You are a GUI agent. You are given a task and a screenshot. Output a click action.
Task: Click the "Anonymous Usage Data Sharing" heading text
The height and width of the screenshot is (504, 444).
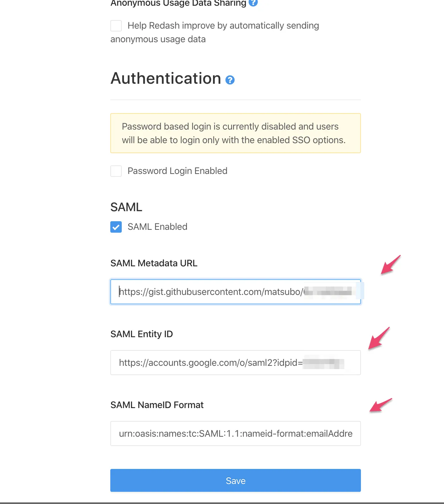(178, 3)
